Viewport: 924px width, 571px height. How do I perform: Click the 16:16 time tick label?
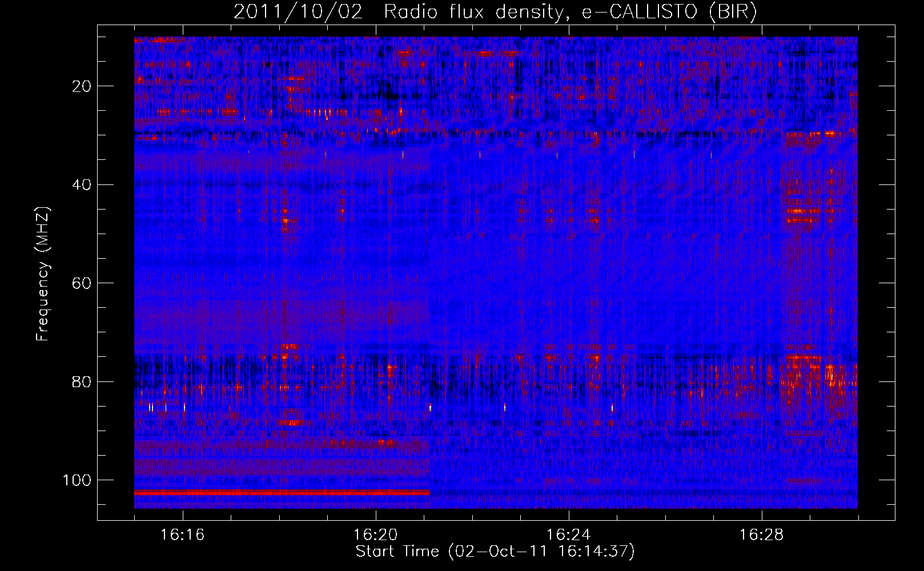tap(182, 535)
